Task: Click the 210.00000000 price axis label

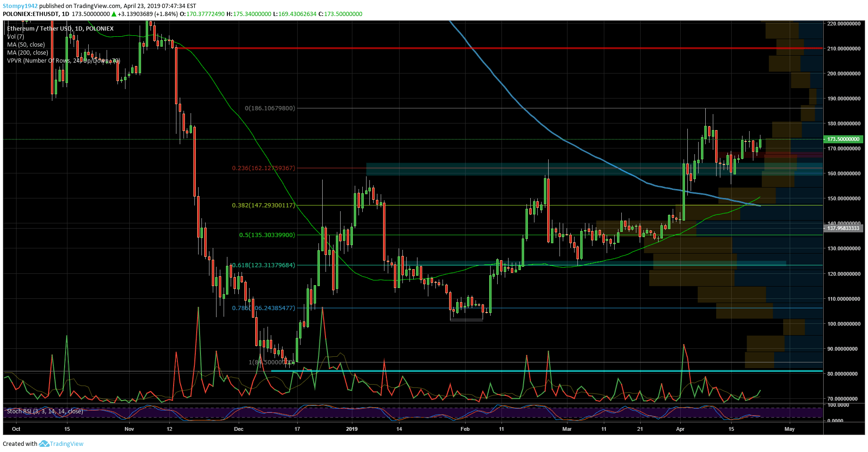Action: tap(843, 49)
